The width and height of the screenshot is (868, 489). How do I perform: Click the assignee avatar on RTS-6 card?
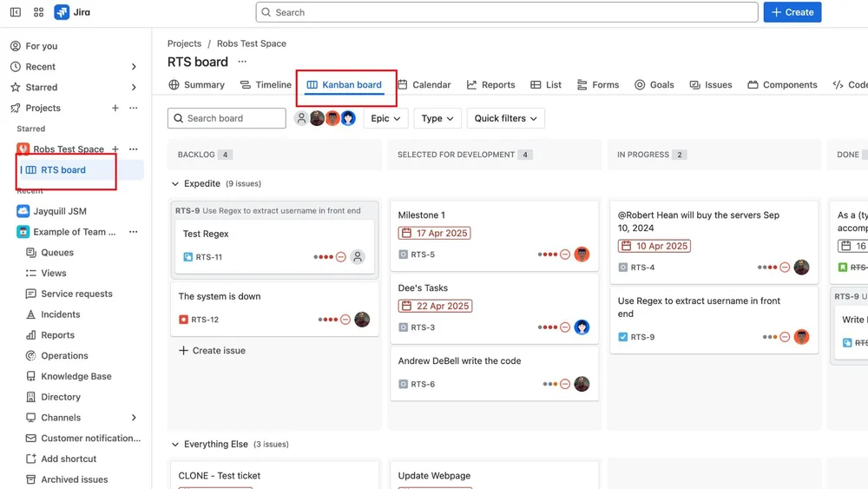(x=582, y=384)
